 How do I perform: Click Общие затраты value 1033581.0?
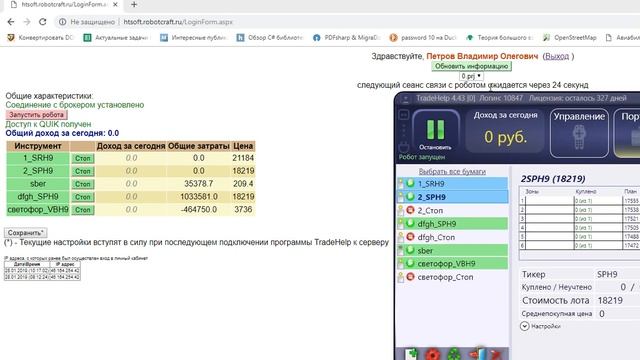199,197
